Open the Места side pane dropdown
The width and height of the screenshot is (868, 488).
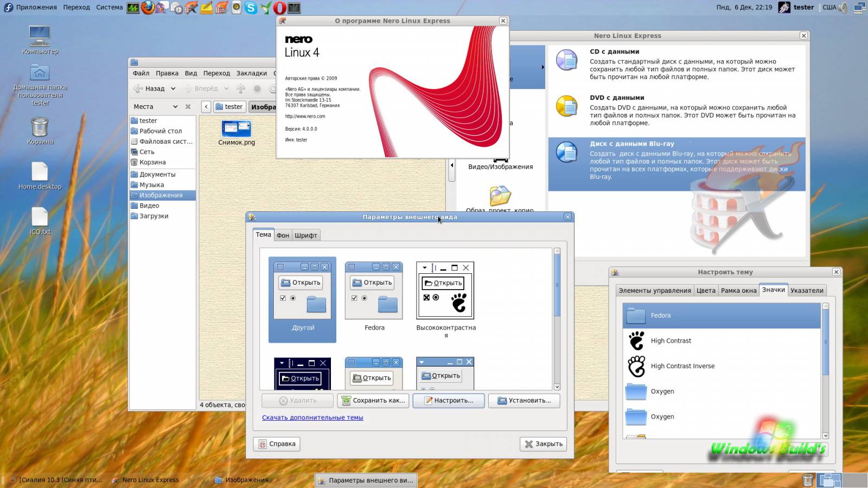click(175, 107)
